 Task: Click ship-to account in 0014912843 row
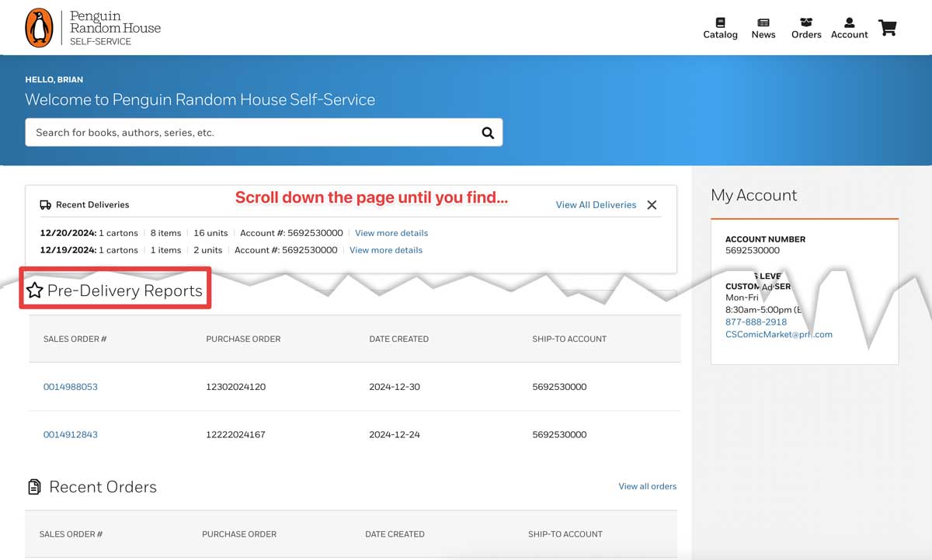click(559, 435)
